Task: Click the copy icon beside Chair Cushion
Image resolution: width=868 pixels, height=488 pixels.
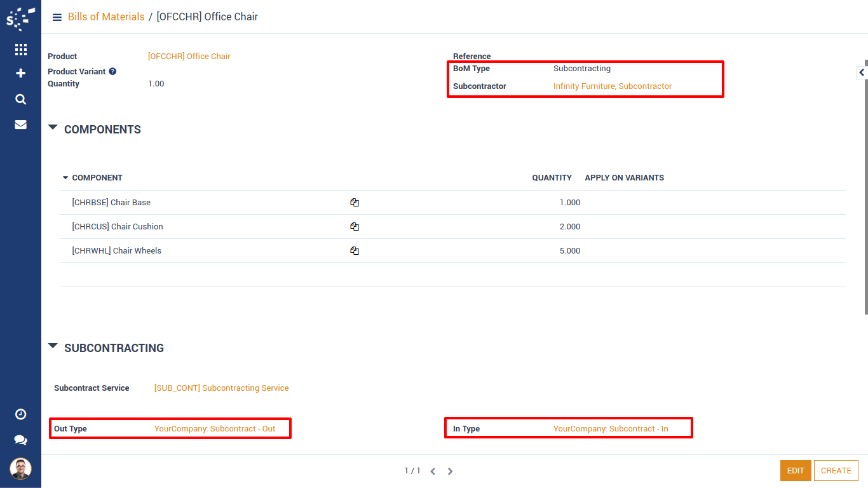Action: click(355, 227)
